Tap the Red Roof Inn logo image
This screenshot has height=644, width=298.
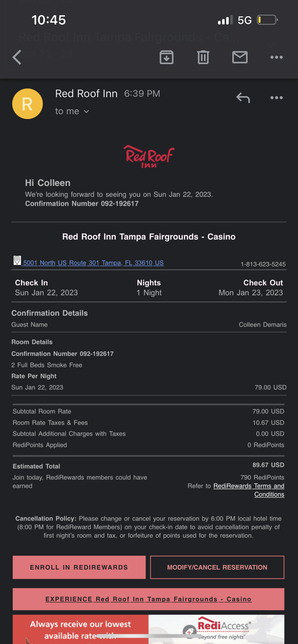(x=149, y=156)
